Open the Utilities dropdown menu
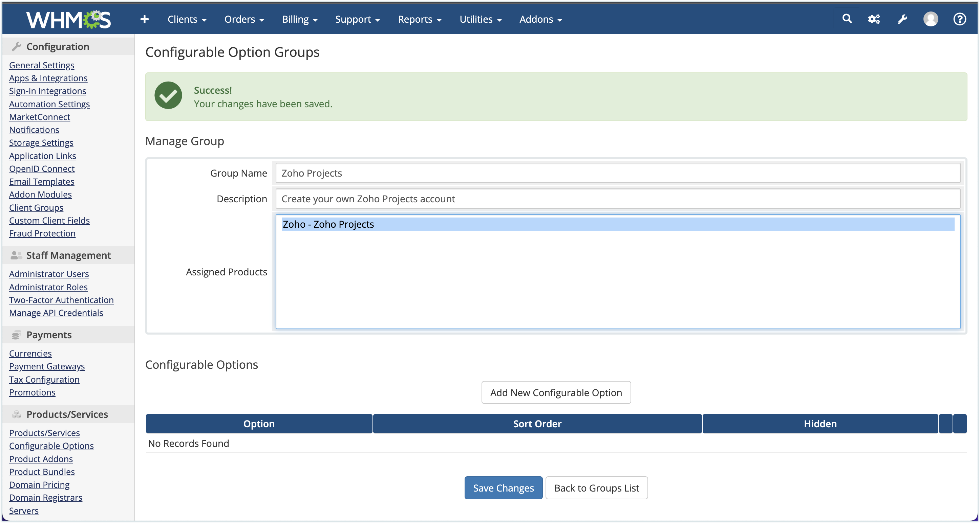Viewport: 980px width, 523px height. tap(480, 19)
